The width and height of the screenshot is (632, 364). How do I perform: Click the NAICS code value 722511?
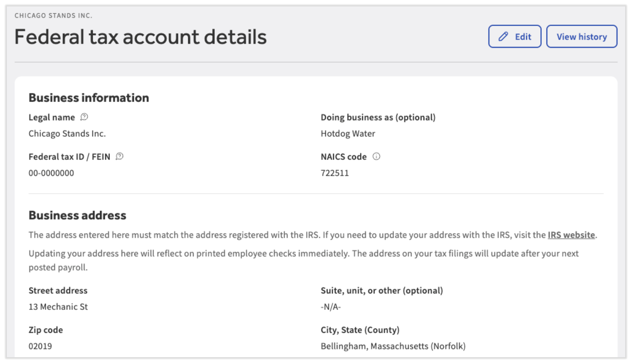tap(335, 173)
